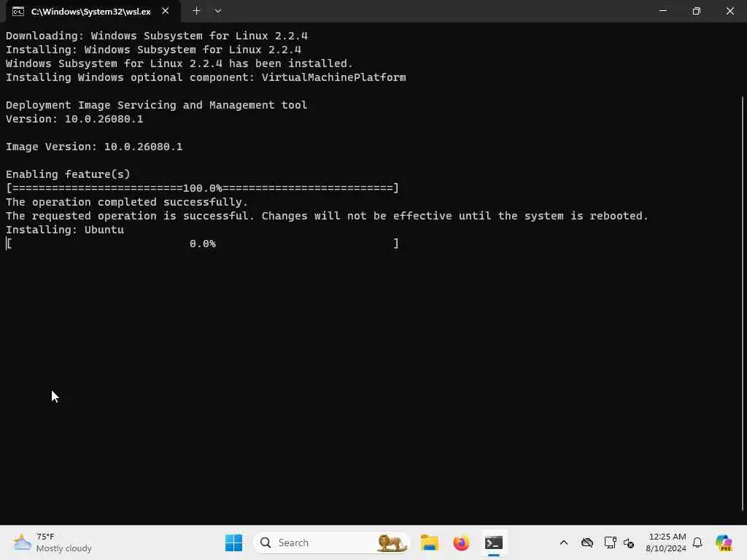Click 'Downloading: Windows Subsystem for Linux' line
Viewport: 747px width, 560px height.
click(x=157, y=36)
